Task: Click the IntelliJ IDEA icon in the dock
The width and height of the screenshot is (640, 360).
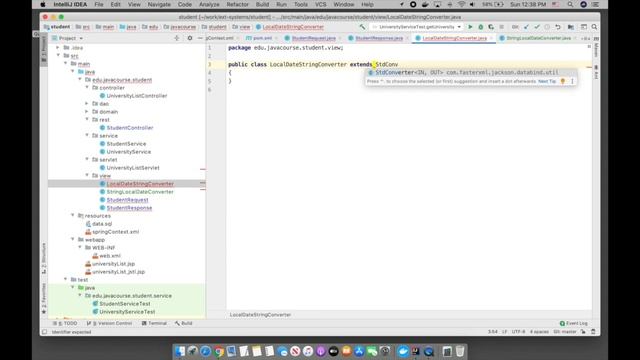Action: (x=416, y=351)
